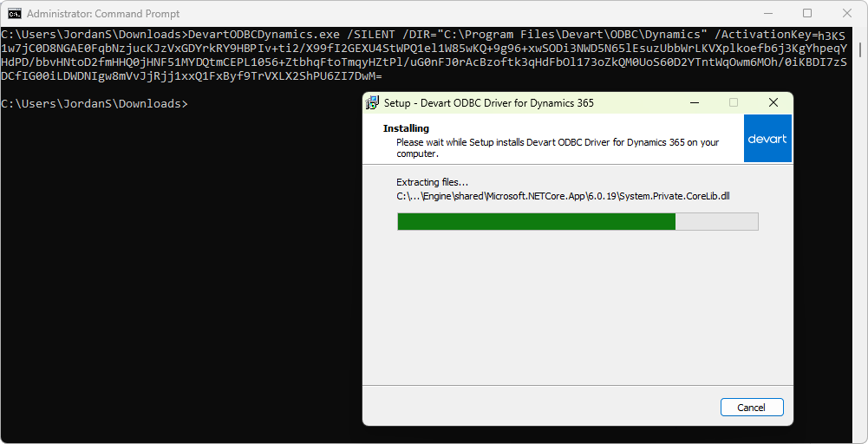Minimize the Setup dialog window
This screenshot has height=444, width=868.
click(x=695, y=103)
